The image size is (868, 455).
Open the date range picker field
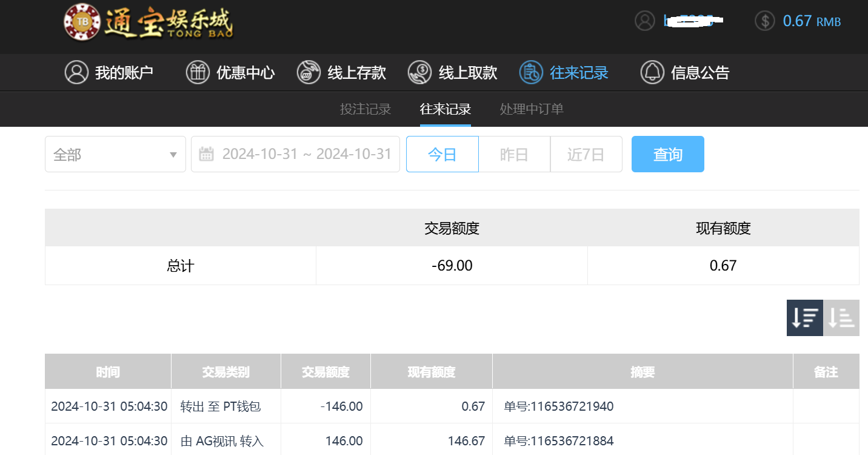point(306,154)
